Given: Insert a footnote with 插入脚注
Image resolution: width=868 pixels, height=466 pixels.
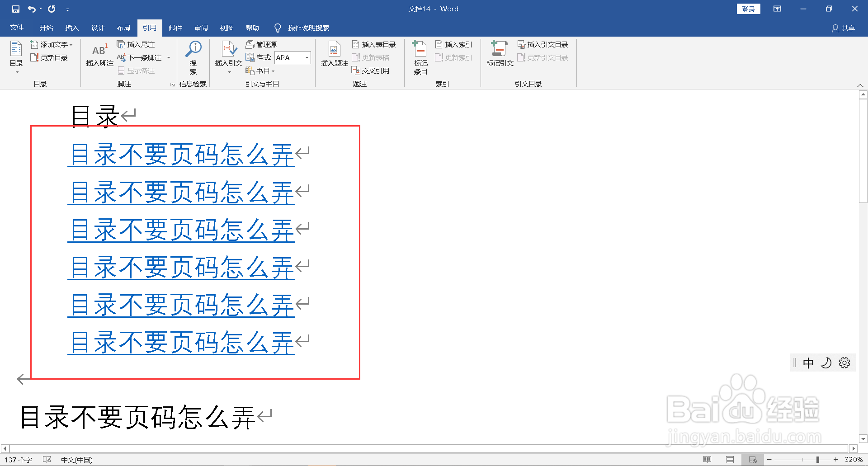Looking at the screenshot, I should pos(99,55).
